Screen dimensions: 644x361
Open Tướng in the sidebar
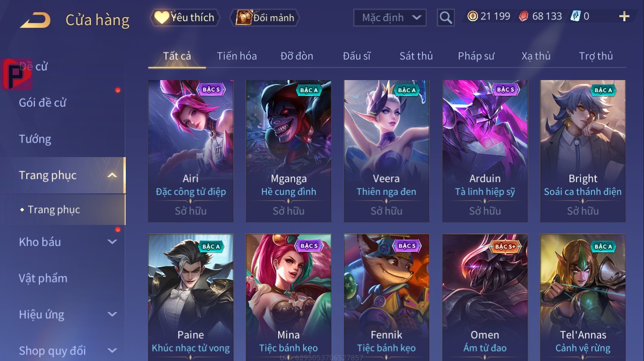point(35,139)
